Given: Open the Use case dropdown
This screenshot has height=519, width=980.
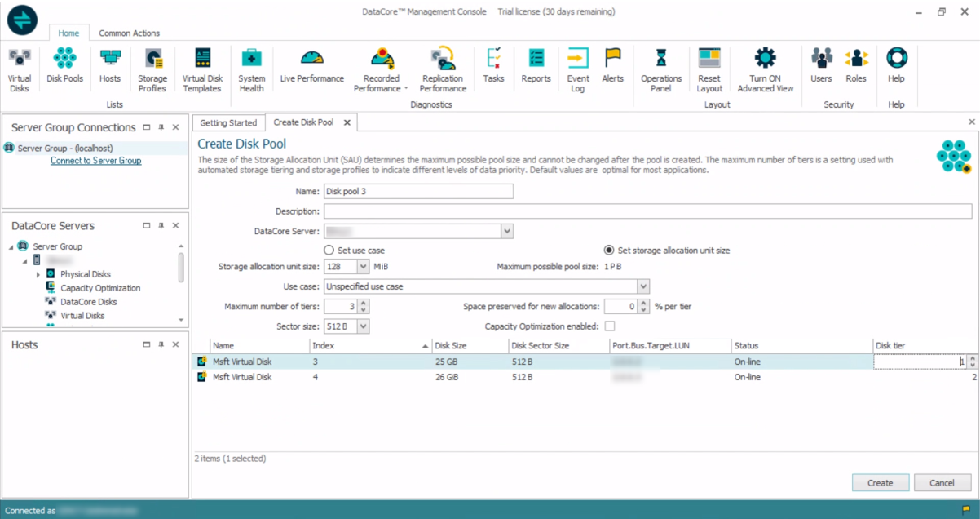Looking at the screenshot, I should [x=643, y=286].
